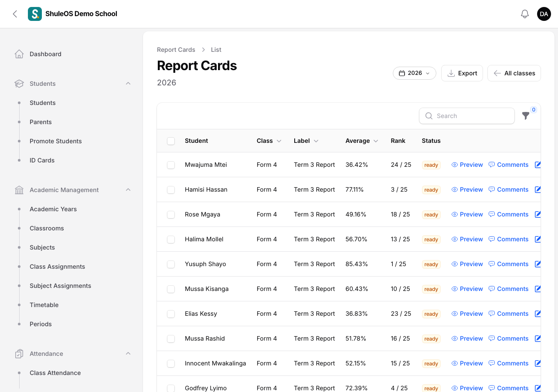Click edit icon for Halima Mollel
Screen dimensions: 558x392
pos(538,239)
